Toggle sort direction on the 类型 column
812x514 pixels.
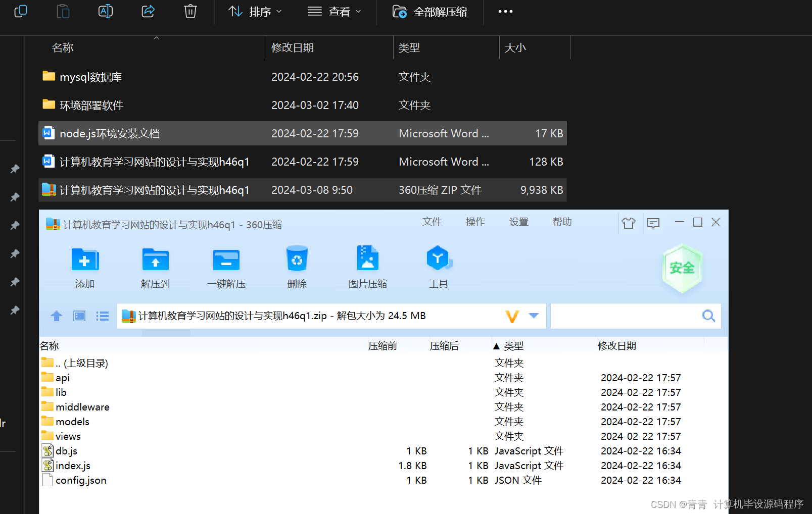[509, 345]
